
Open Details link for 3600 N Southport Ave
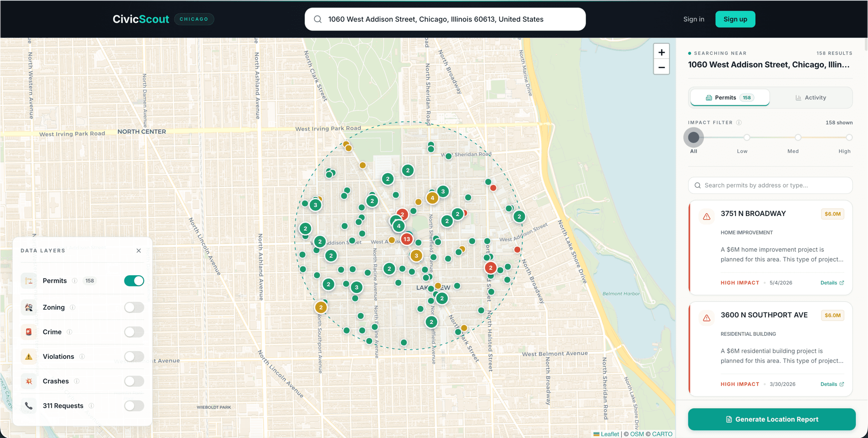pos(832,384)
